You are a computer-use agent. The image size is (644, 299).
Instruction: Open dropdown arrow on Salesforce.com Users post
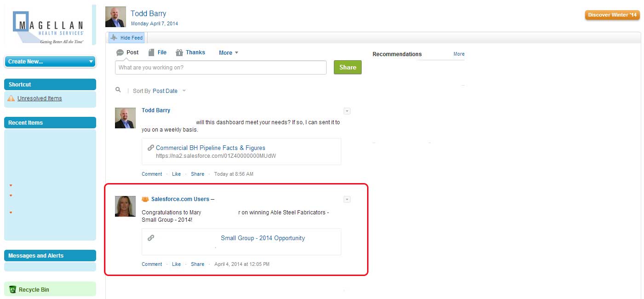[347, 199]
